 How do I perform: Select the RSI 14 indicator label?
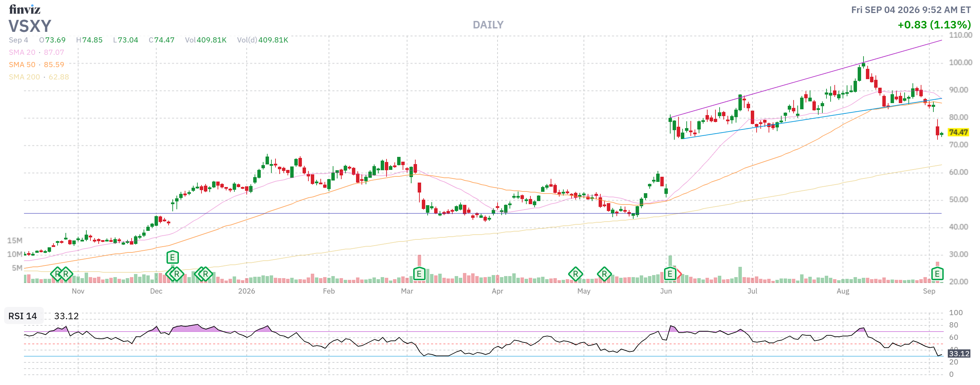coord(23,316)
